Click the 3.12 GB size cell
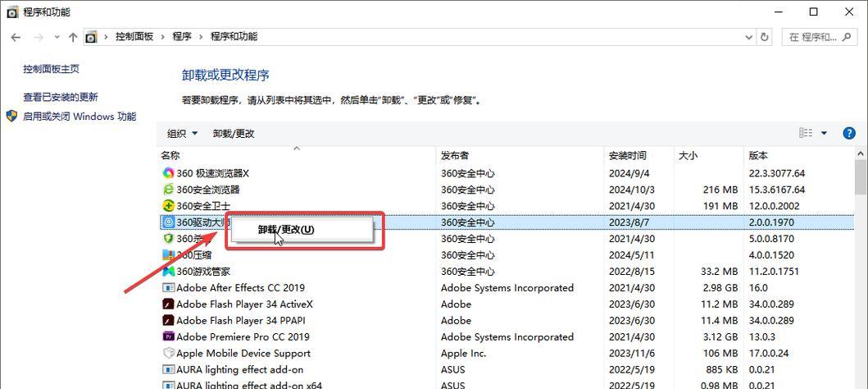 [x=720, y=337]
